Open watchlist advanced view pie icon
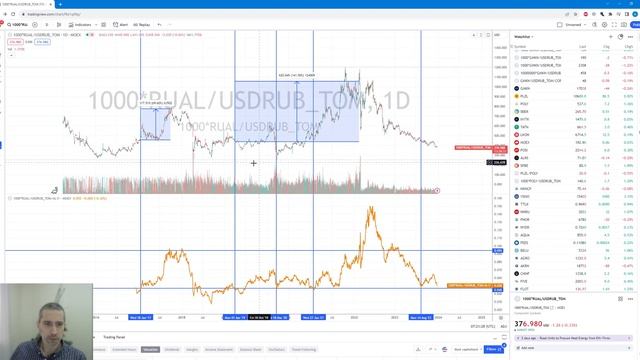640x360 pixels. (x=620, y=37)
